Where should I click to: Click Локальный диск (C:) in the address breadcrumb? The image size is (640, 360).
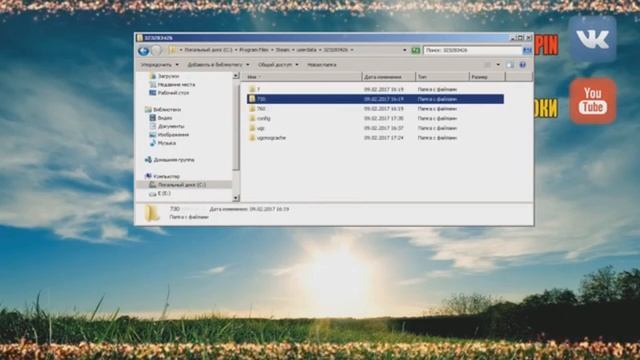pyautogui.click(x=208, y=50)
